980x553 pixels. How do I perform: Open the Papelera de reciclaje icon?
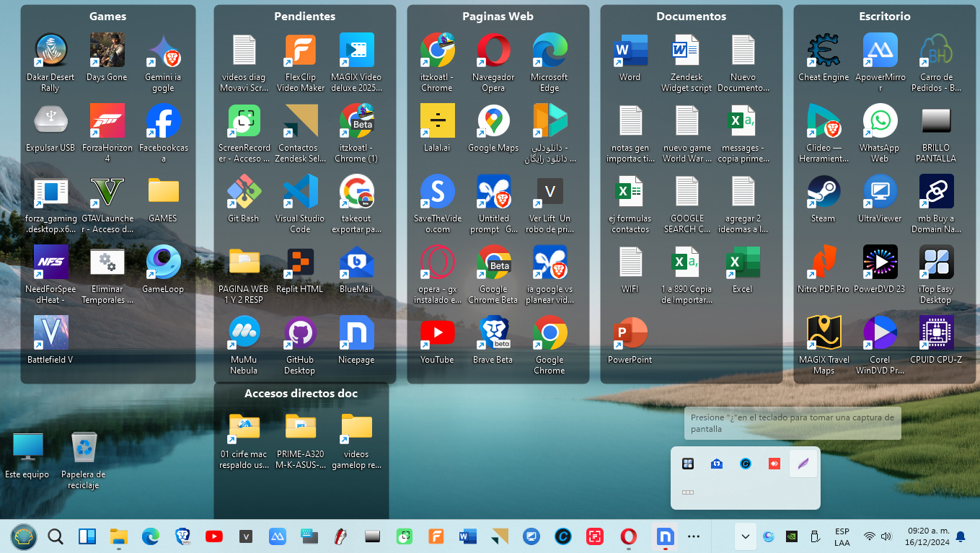[x=84, y=448]
